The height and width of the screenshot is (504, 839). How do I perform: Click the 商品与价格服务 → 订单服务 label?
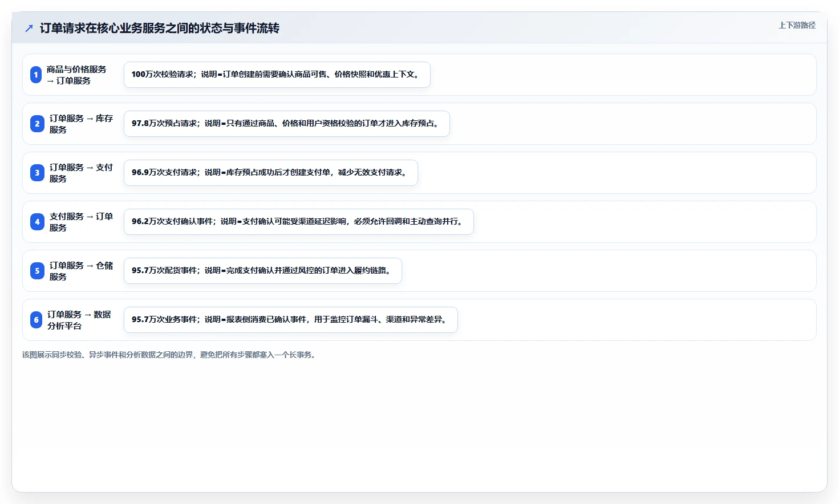76,75
